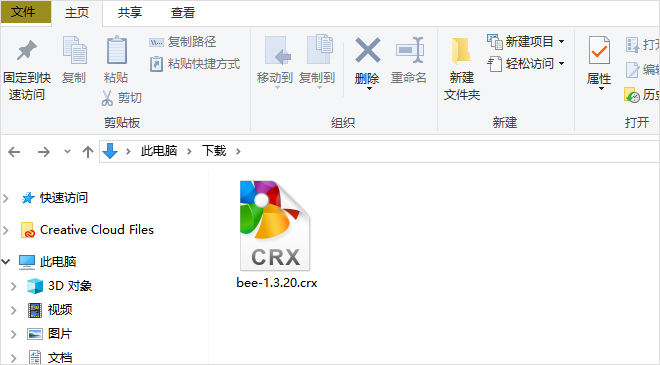Image resolution: width=660 pixels, height=365 pixels.
Task: Click the Pin to Quick access icon
Action: [27, 51]
